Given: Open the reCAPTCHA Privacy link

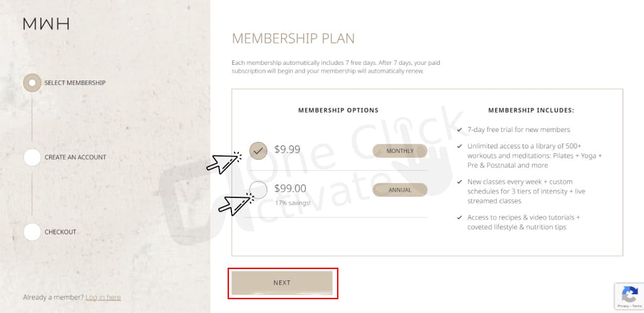Looking at the screenshot, I should [x=623, y=306].
